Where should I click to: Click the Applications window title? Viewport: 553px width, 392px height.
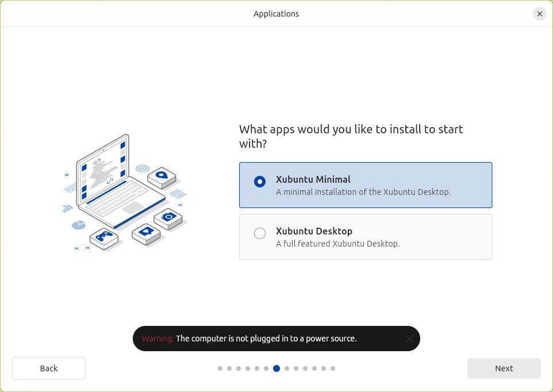[276, 14]
